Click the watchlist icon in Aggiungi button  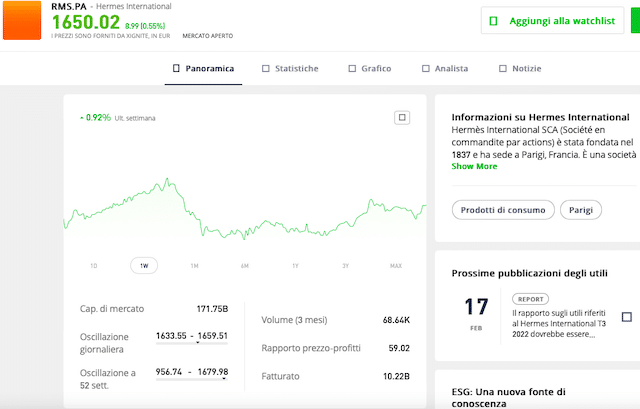tap(493, 21)
